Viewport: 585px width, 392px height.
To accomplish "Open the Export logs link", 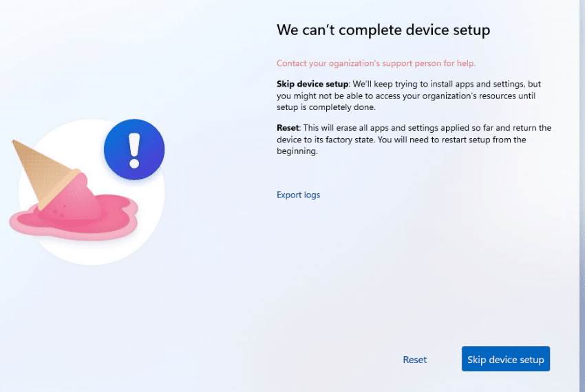I will tap(298, 195).
